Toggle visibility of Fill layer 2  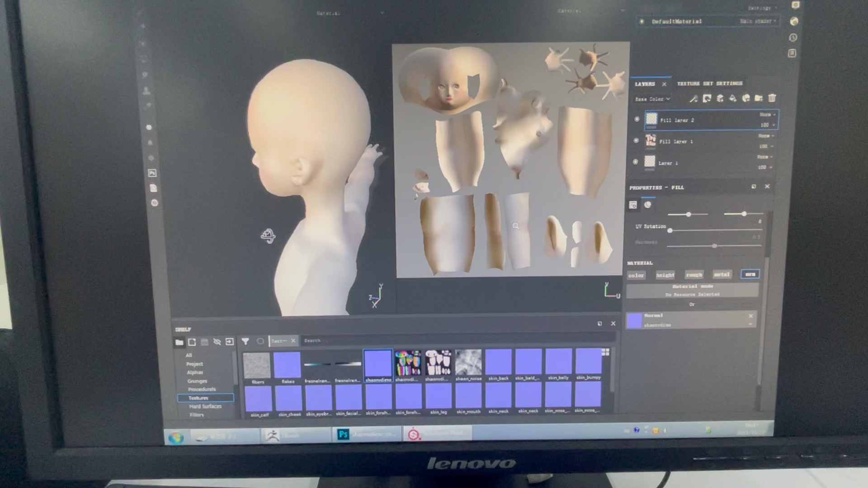click(637, 119)
